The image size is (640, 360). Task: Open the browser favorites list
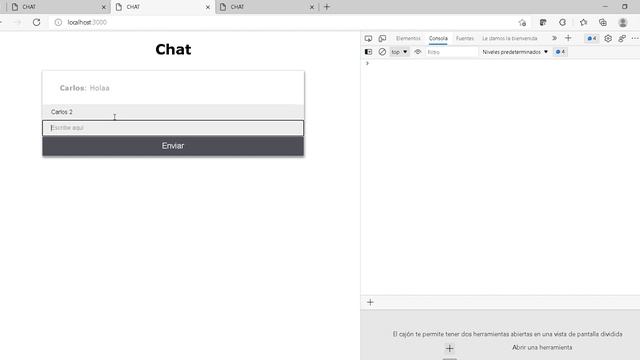(x=583, y=22)
